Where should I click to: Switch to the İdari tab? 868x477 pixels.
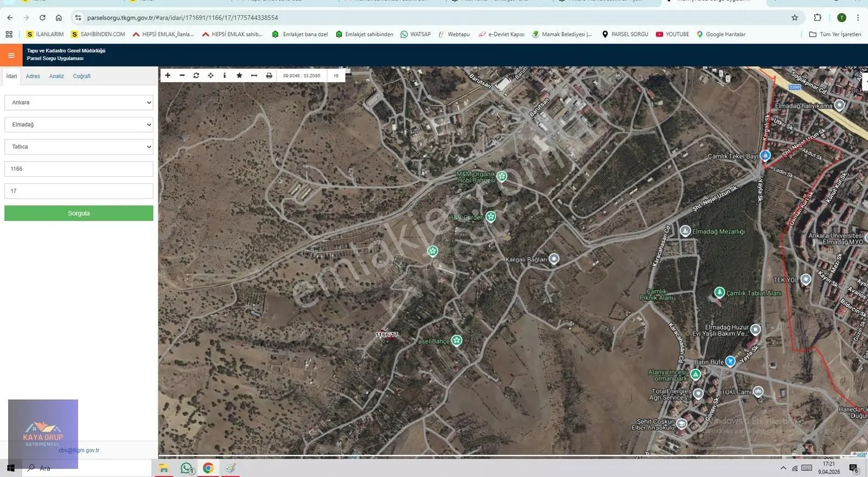[12, 76]
